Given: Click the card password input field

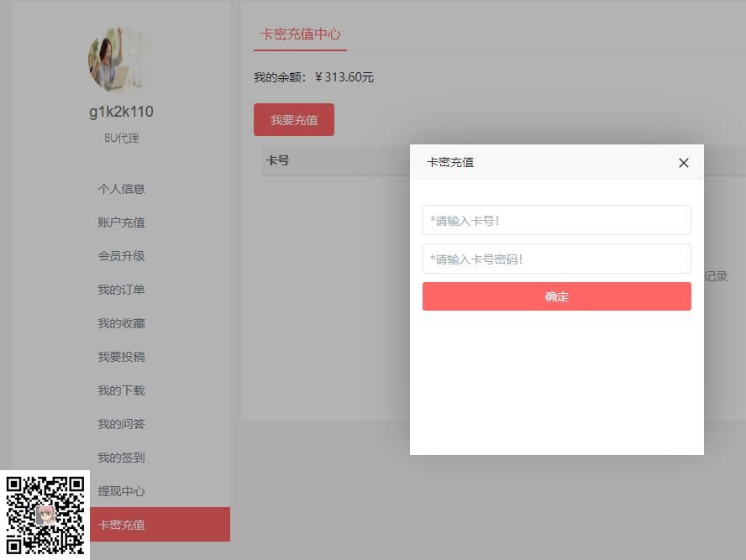Looking at the screenshot, I should tap(556, 259).
